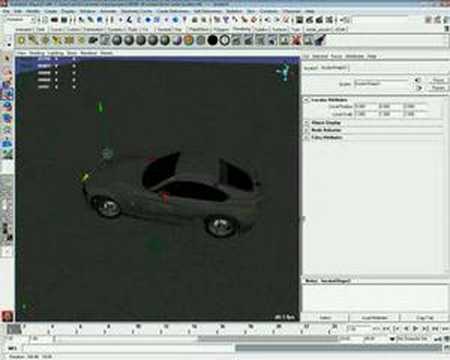Show or hide the Attribute Editor
The image size is (450, 360).
pos(428,20)
